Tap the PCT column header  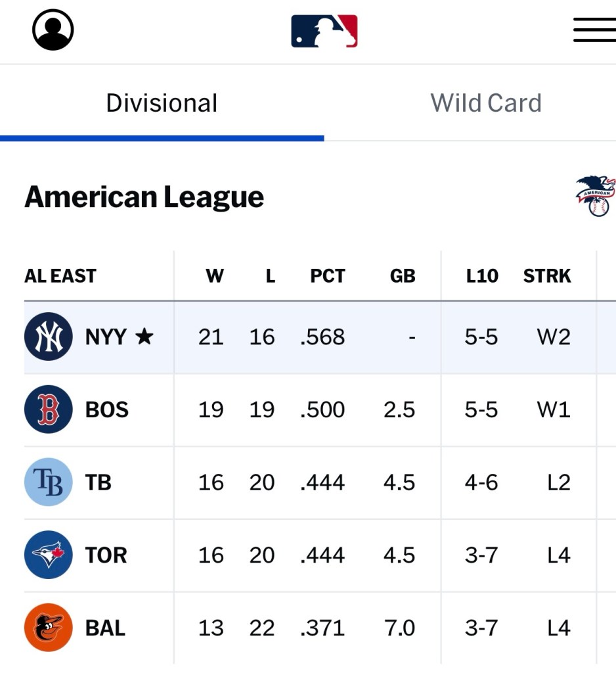327,276
